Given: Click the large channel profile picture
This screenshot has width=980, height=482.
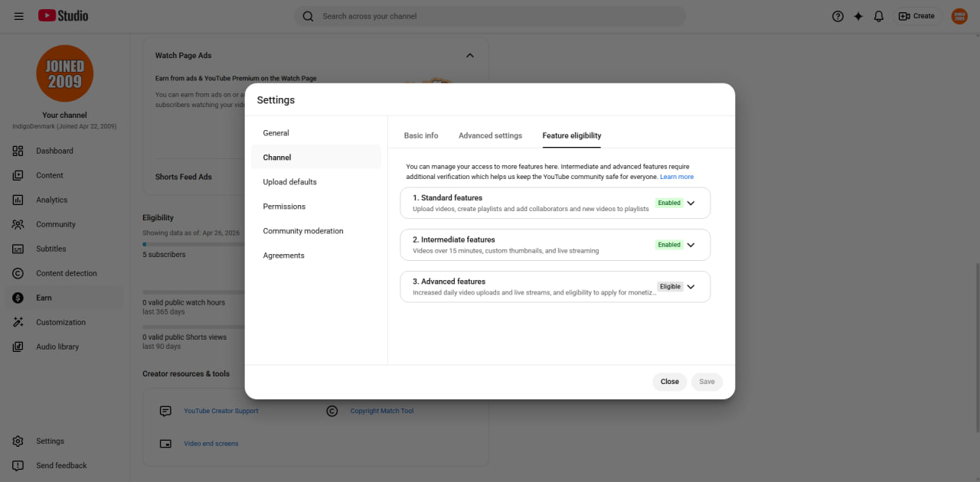Looking at the screenshot, I should coord(65,73).
